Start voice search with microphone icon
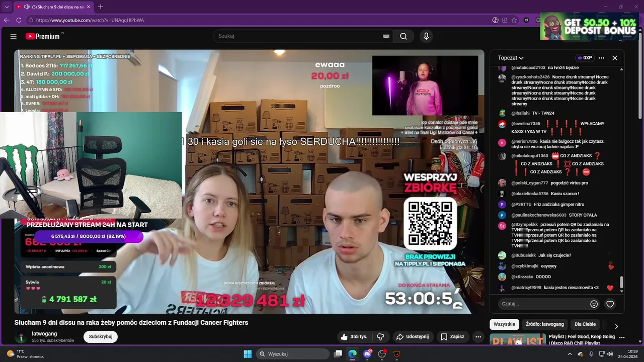 426,36
